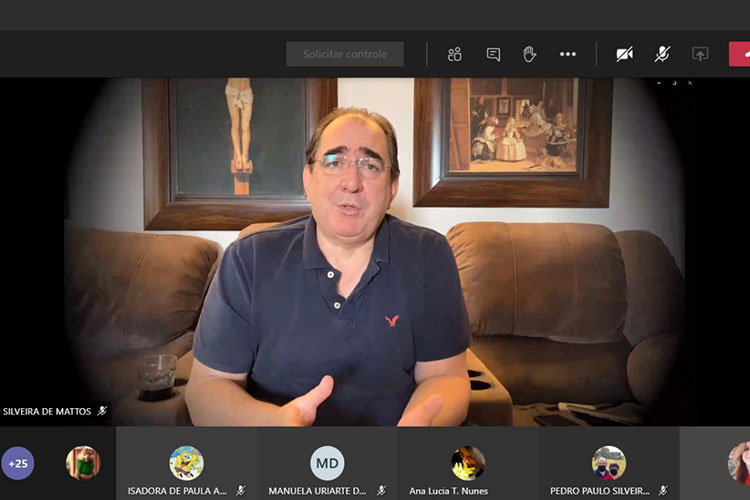Viewport: 750px width, 500px height.
Task: Unmute the microphone
Action: tap(662, 54)
